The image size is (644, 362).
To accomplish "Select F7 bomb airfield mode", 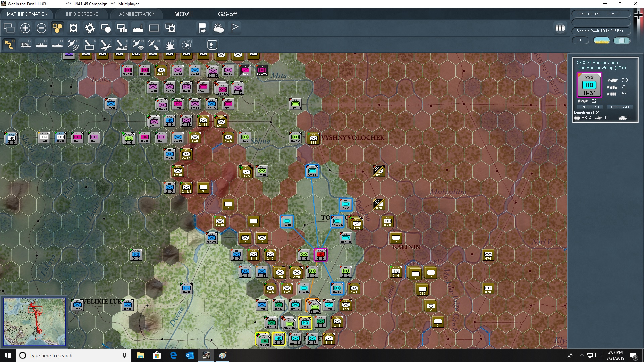I will pos(106,45).
